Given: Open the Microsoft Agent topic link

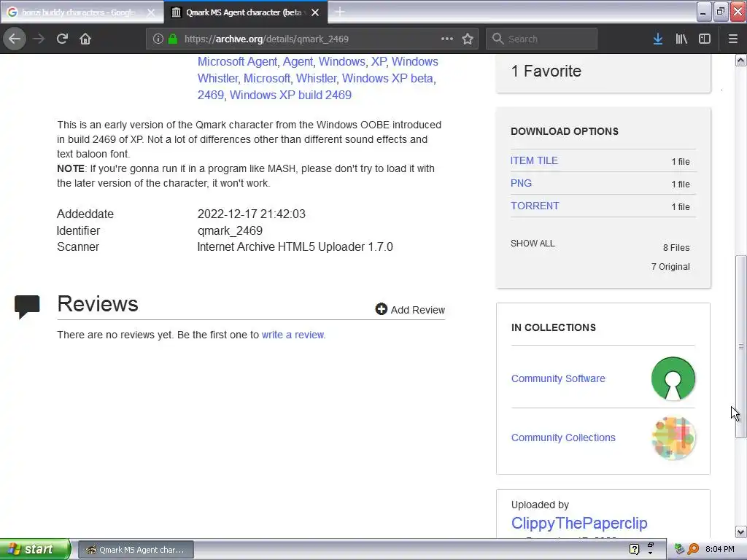Looking at the screenshot, I should [x=237, y=61].
